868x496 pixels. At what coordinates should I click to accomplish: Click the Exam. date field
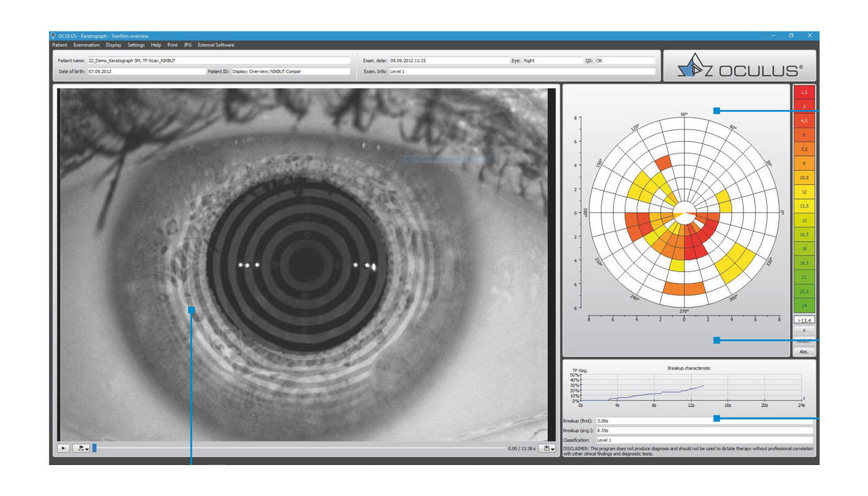click(449, 61)
